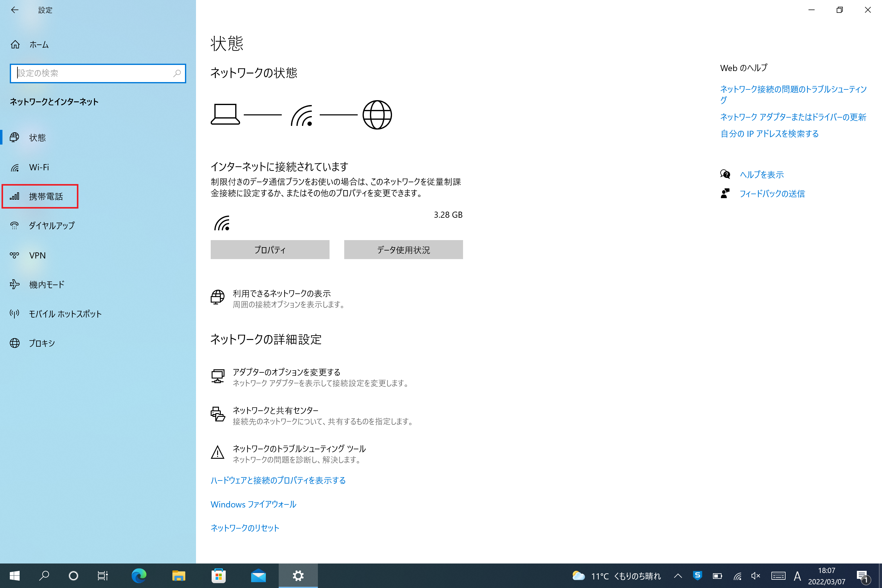Open the Wi-Fi network tray flyout
Viewport: 882px width, 588px height.
pyautogui.click(x=737, y=576)
